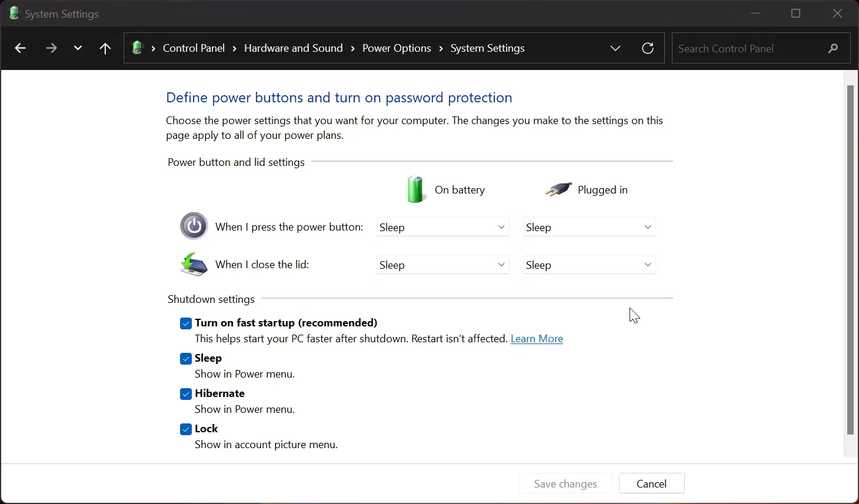Refresh the current Control Panel page
Image resolution: width=859 pixels, height=504 pixels.
(648, 48)
